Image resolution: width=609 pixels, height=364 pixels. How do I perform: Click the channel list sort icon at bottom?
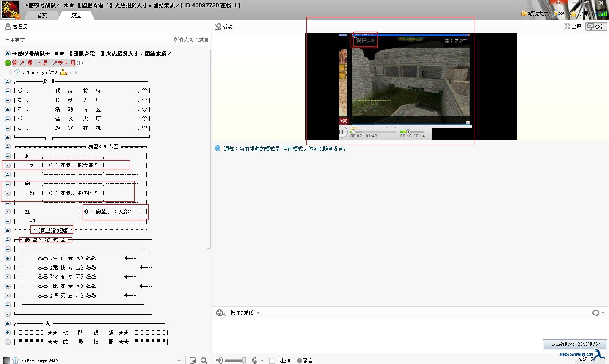tap(193, 360)
